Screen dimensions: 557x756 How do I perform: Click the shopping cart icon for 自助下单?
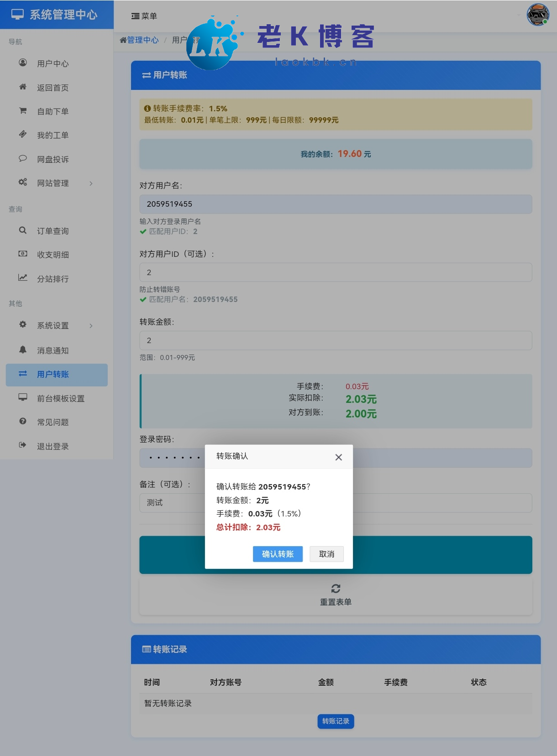[x=22, y=110]
